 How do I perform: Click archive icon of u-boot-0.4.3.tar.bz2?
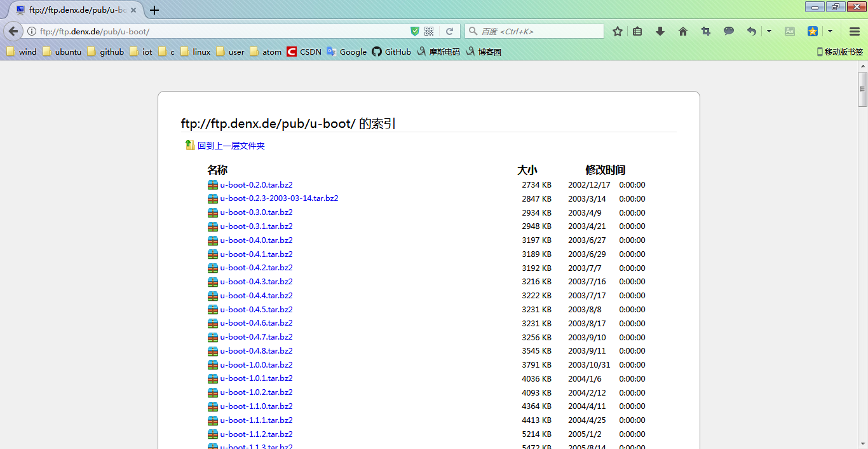click(x=213, y=282)
